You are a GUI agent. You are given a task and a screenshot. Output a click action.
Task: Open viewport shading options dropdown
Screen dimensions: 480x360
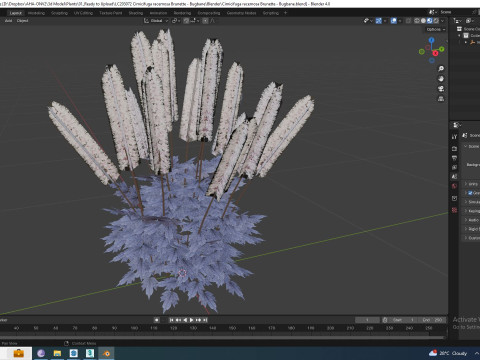(443, 21)
